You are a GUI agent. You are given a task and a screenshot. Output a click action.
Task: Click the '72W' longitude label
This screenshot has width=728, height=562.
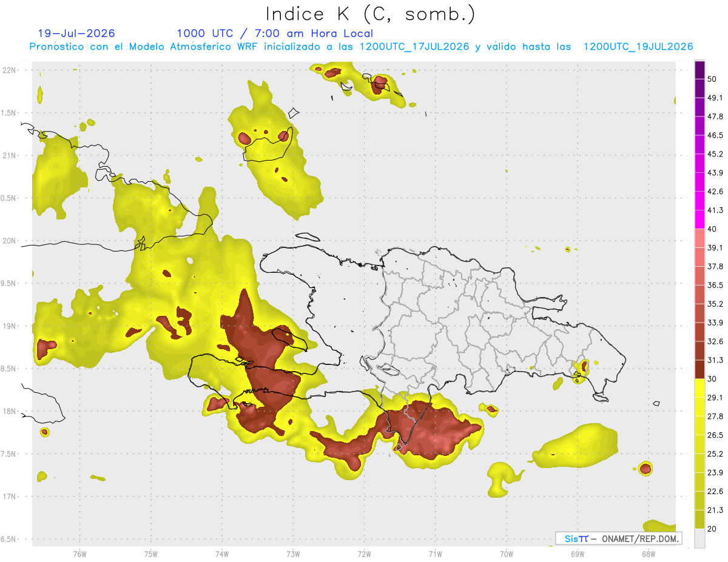(x=364, y=554)
